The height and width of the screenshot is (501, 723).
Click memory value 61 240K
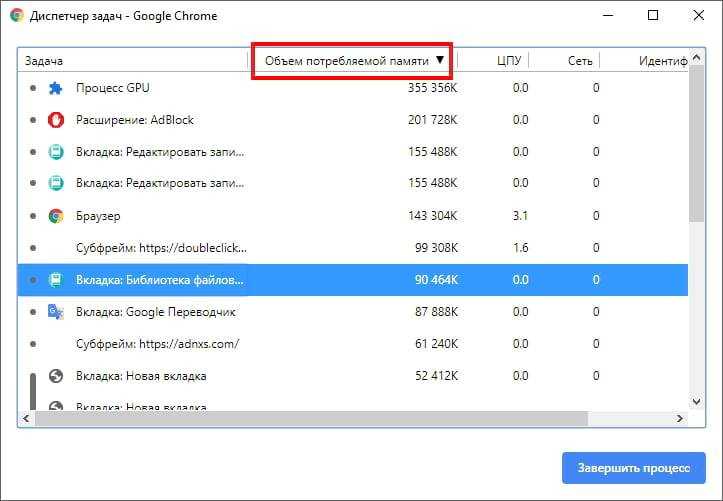[436, 344]
